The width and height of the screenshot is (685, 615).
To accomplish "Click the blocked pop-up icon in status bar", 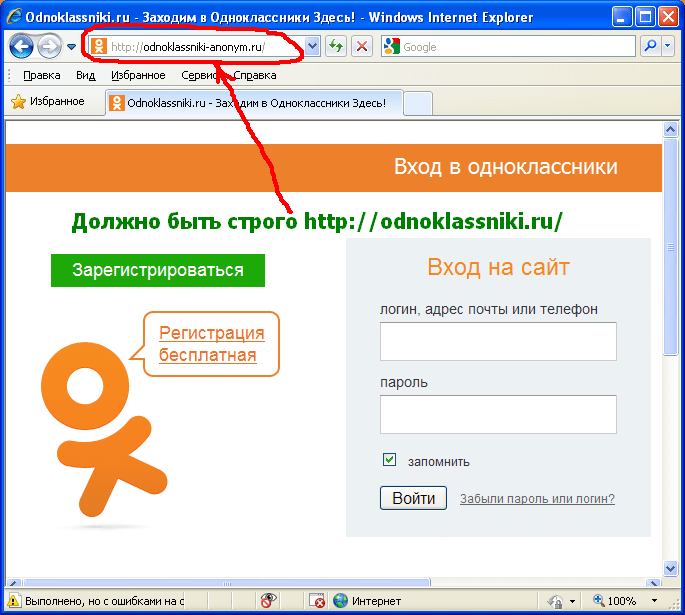I will (317, 601).
